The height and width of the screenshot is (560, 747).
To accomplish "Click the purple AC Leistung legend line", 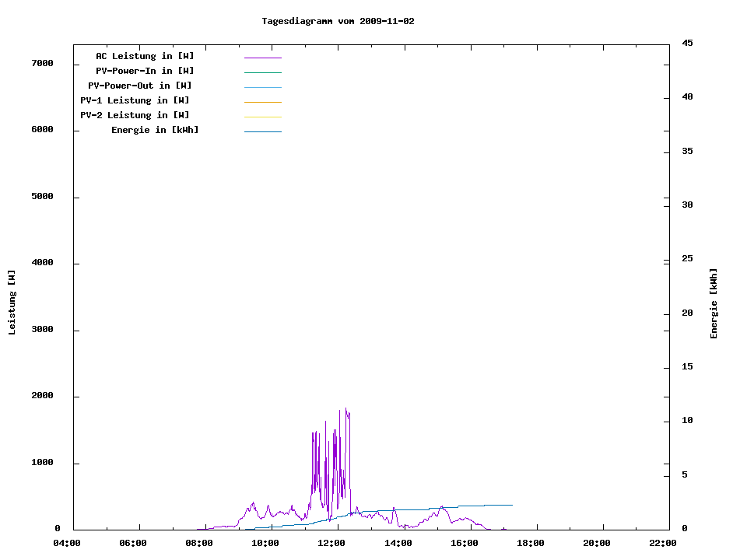I will 262,58.
